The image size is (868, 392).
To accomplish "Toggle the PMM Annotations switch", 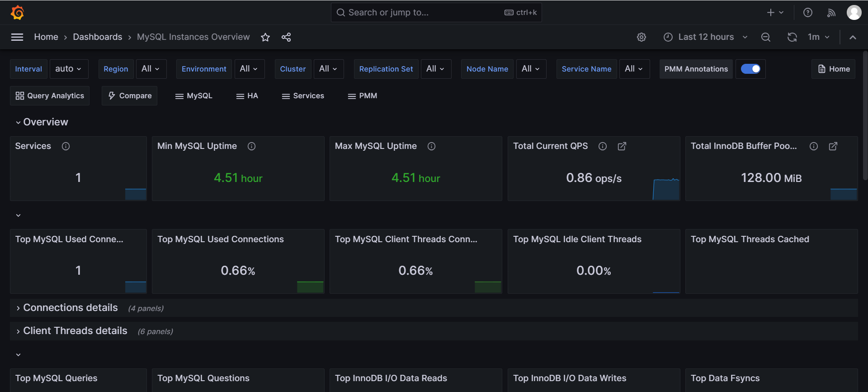I will 750,69.
